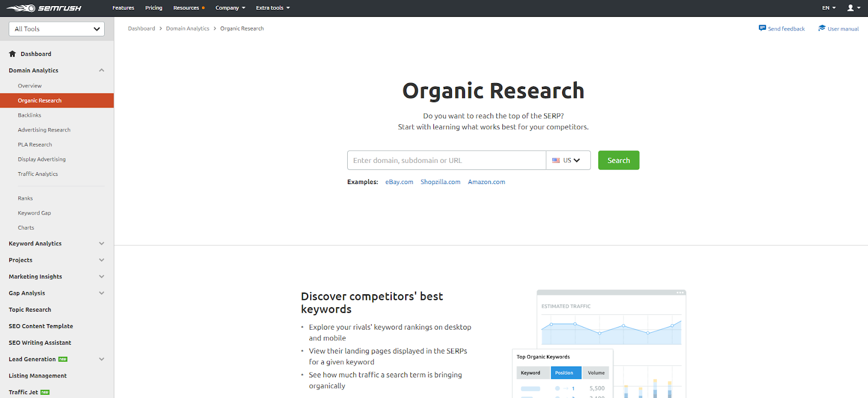Image resolution: width=868 pixels, height=398 pixels.
Task: Select PLA Research in sidebar
Action: pos(35,144)
